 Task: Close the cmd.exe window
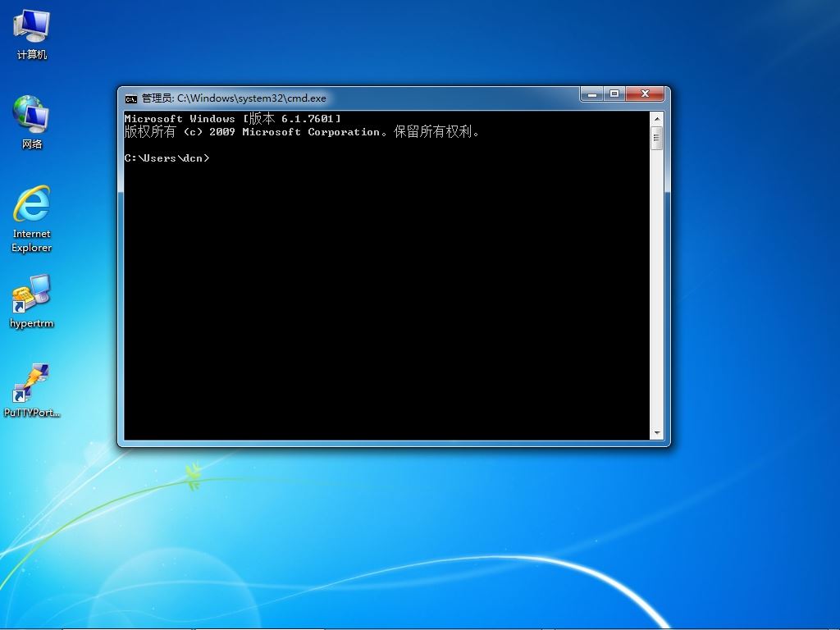645,94
